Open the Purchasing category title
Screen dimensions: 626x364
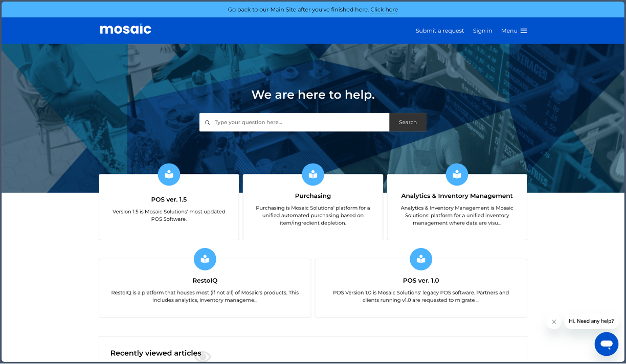(313, 196)
